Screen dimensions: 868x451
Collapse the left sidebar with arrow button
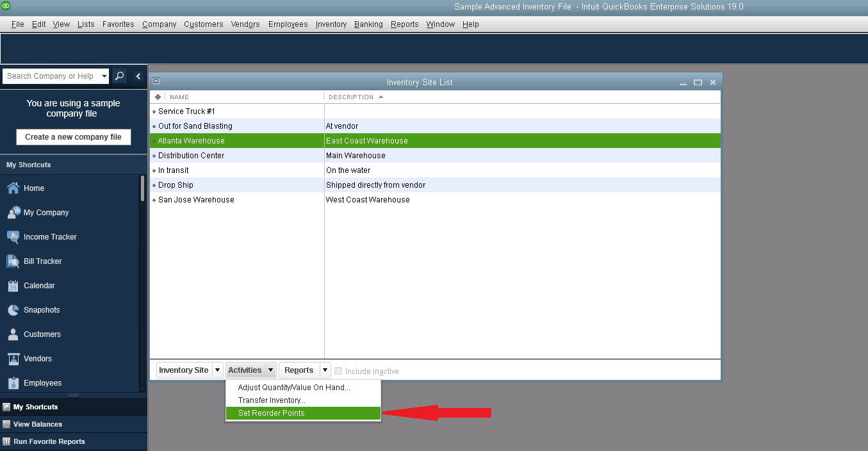pyautogui.click(x=138, y=76)
